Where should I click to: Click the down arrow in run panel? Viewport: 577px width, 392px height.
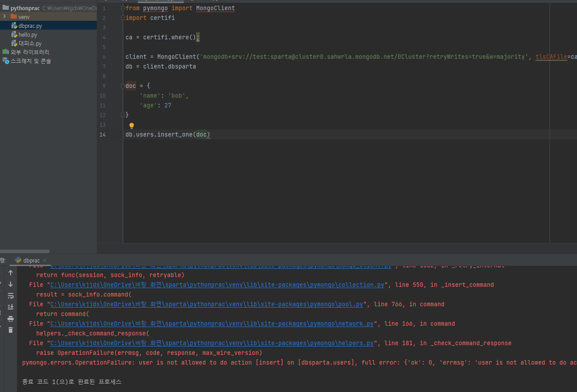click(x=11, y=284)
